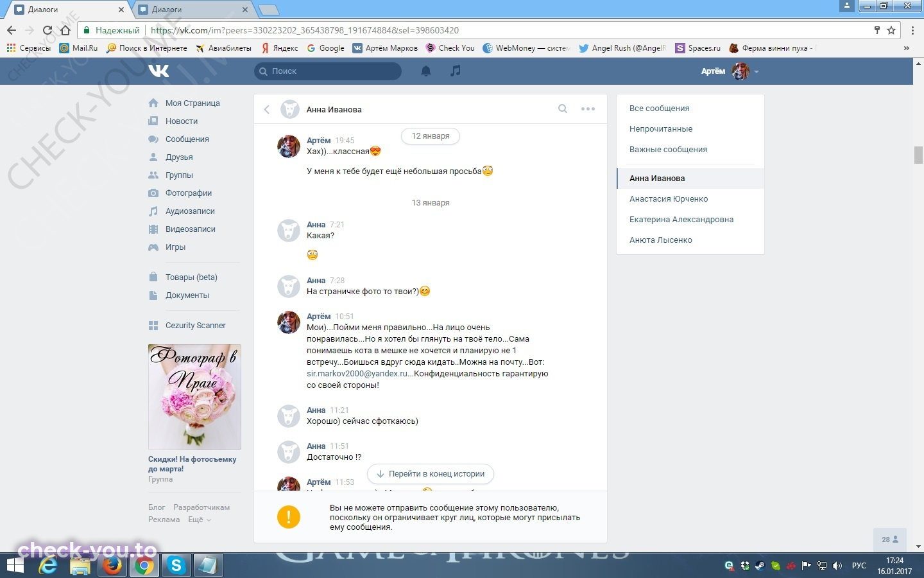924x578 pixels.
Task: Open File Explorer from the taskbar
Action: (80, 565)
